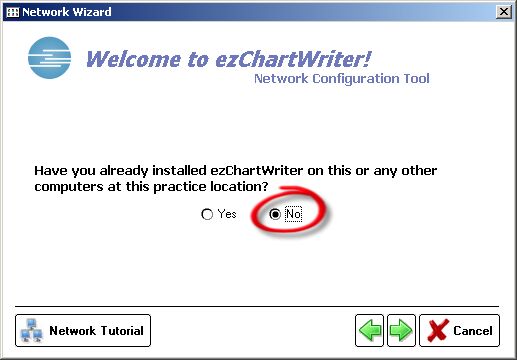Click the installation question text
517x360 pixels.
(x=235, y=179)
